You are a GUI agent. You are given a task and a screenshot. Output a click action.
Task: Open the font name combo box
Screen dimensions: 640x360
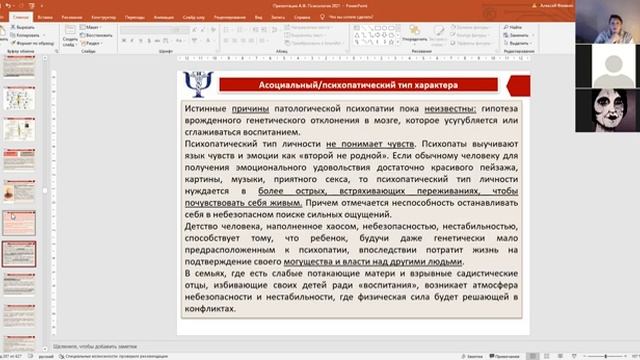(x=147, y=30)
